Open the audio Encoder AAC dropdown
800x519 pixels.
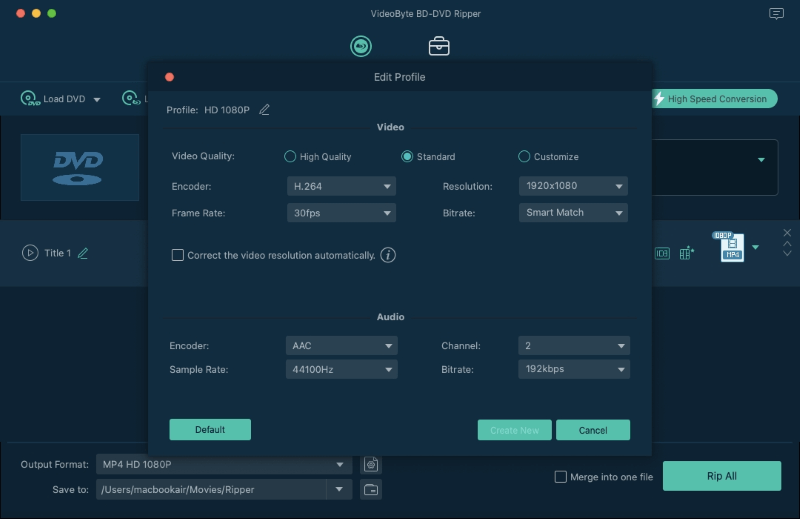[341, 345]
